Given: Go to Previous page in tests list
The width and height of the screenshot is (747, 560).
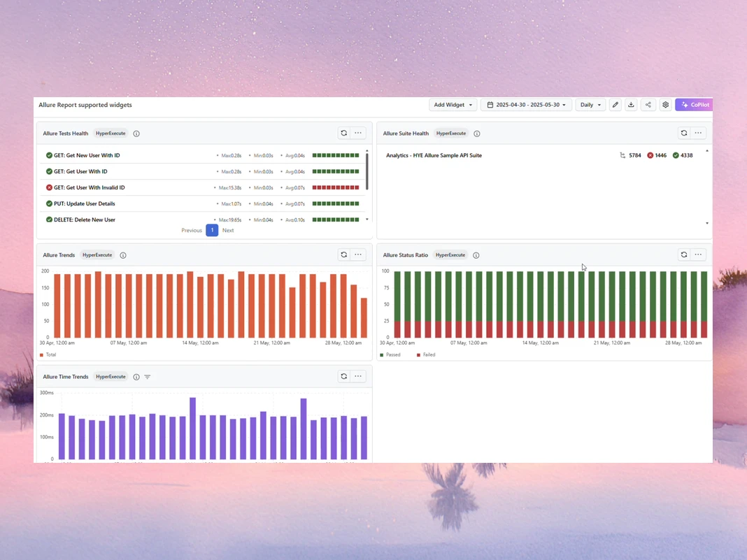Looking at the screenshot, I should pyautogui.click(x=192, y=231).
